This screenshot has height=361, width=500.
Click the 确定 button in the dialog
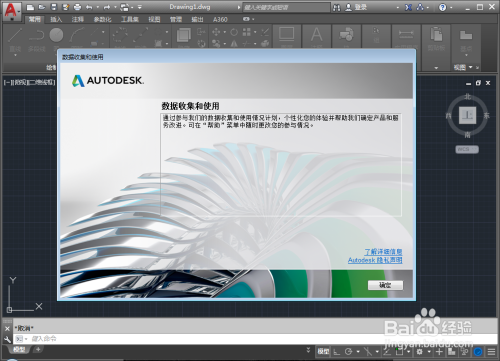385,285
